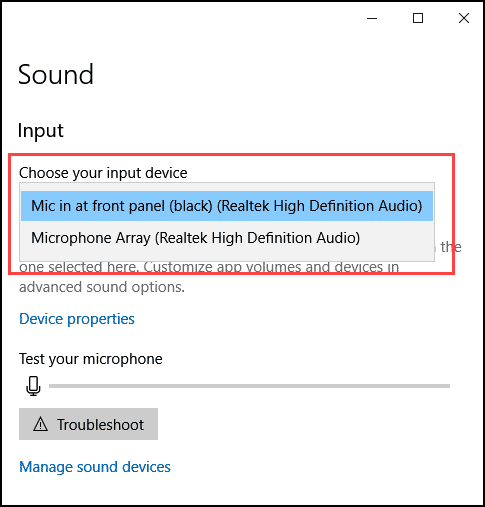Maximize the Sound settings window

tap(418, 18)
